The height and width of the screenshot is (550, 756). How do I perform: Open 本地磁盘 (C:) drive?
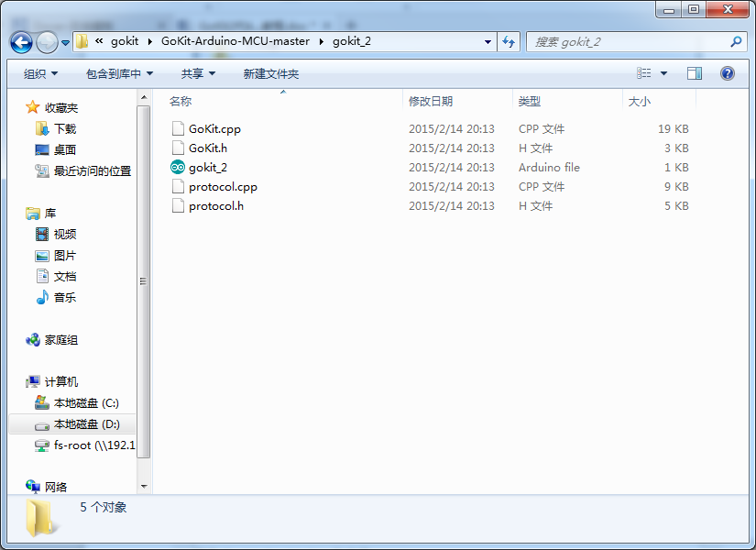pos(77,403)
